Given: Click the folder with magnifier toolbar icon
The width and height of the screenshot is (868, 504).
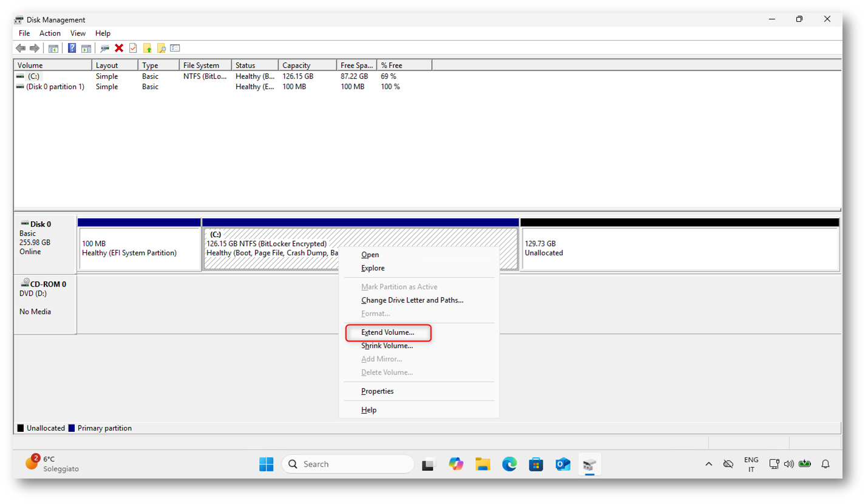Looking at the screenshot, I should 161,49.
